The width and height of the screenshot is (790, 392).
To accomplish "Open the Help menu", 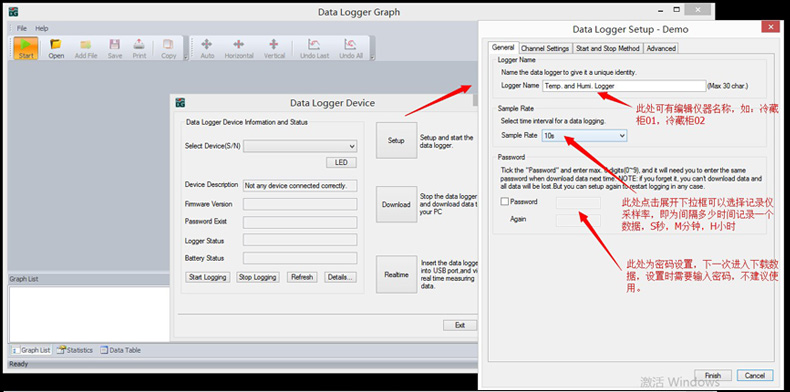I will [42, 28].
